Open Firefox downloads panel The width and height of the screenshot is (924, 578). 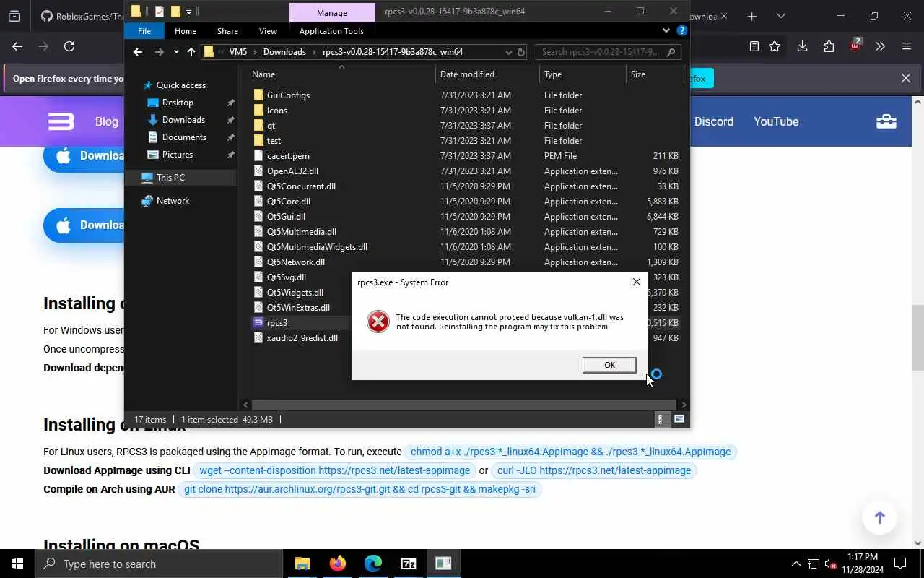pos(802,46)
